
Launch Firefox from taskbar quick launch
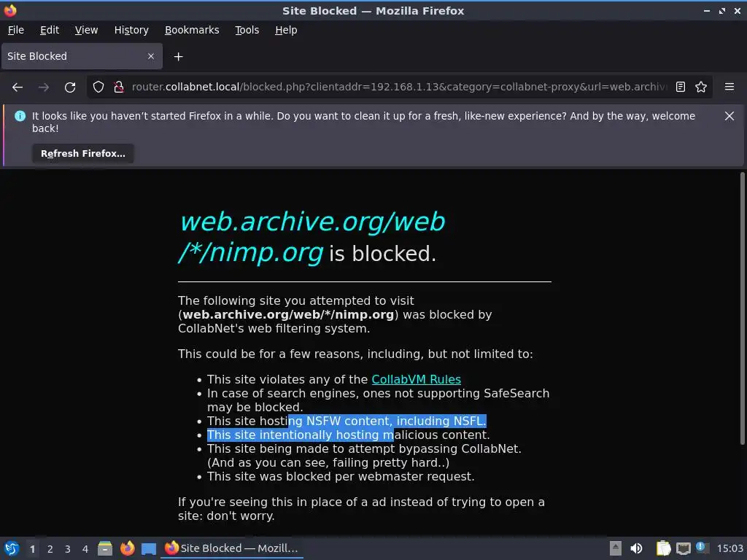(127, 548)
